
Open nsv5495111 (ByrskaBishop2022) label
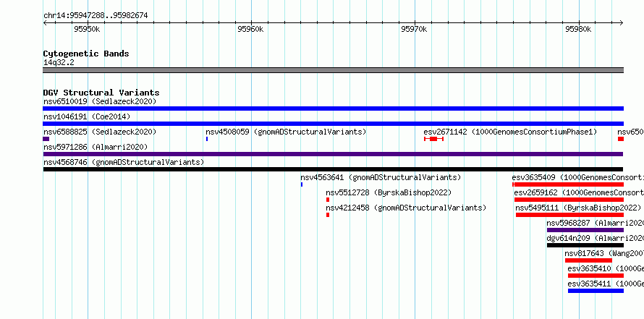coord(578,208)
